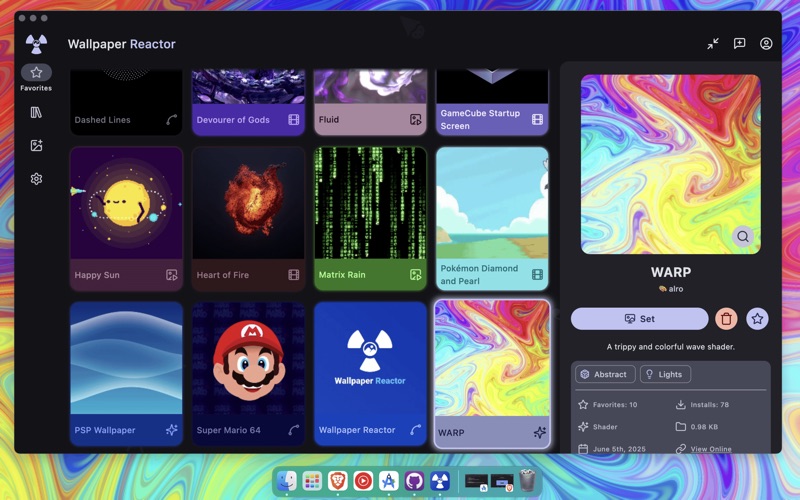Delete WARP with the trash button
Viewport: 800px width, 500px height.
click(726, 319)
